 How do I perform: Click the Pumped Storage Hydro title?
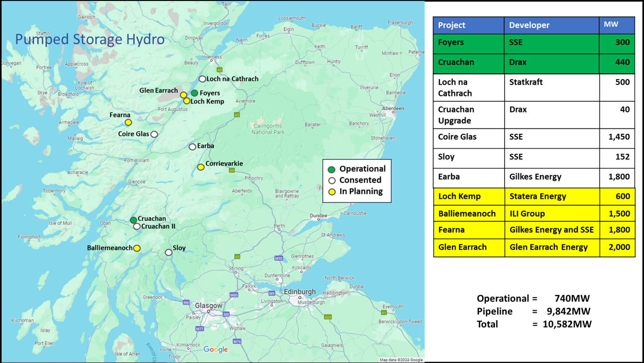point(90,39)
